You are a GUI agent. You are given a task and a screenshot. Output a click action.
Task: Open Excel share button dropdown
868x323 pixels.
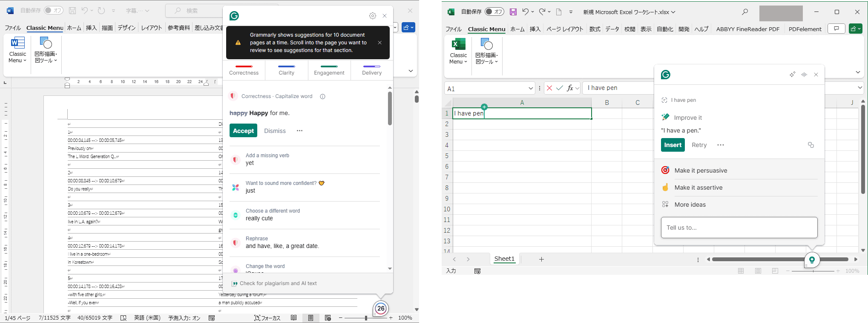point(855,29)
